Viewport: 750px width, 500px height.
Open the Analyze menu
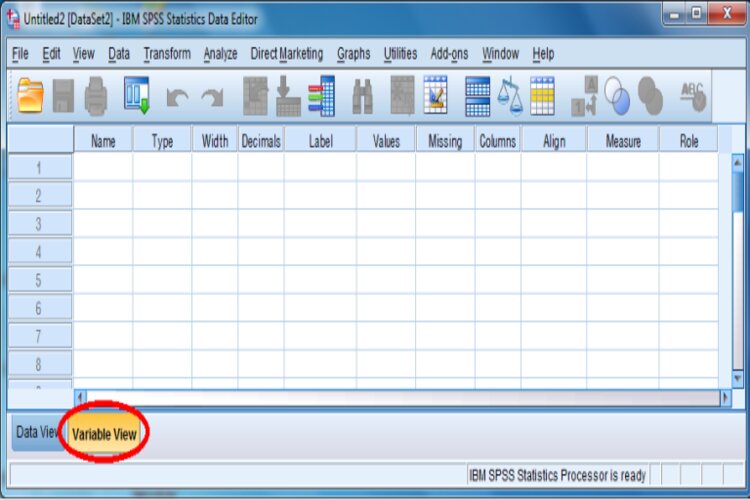point(221,54)
